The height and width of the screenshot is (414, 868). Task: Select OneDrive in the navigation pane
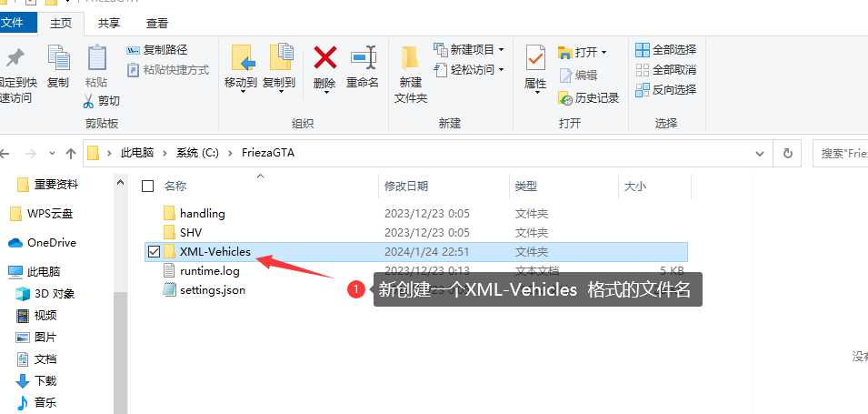(43, 243)
